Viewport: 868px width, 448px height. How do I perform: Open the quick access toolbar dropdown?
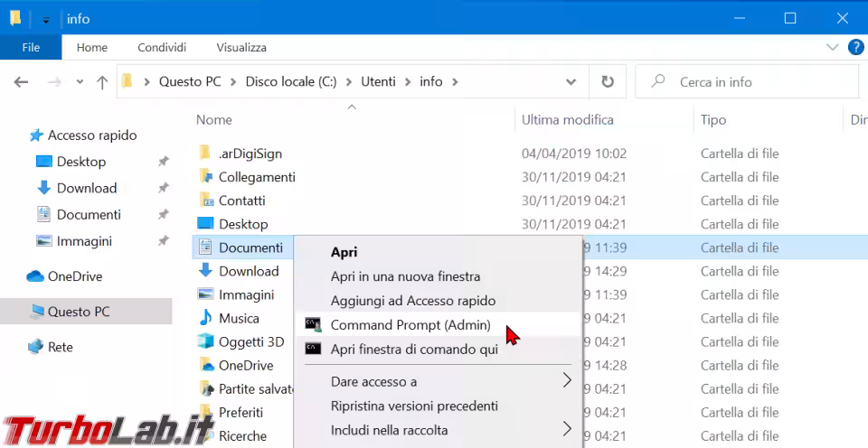coord(46,21)
